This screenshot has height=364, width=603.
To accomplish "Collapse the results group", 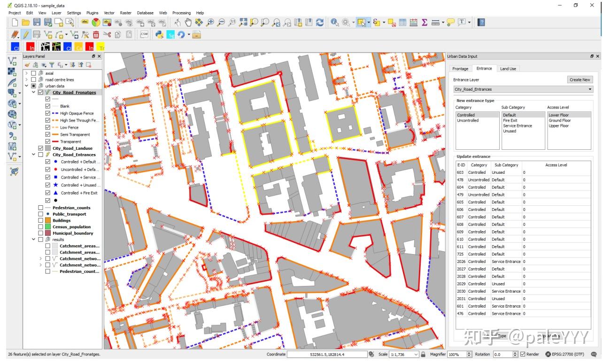I will [x=33, y=240].
